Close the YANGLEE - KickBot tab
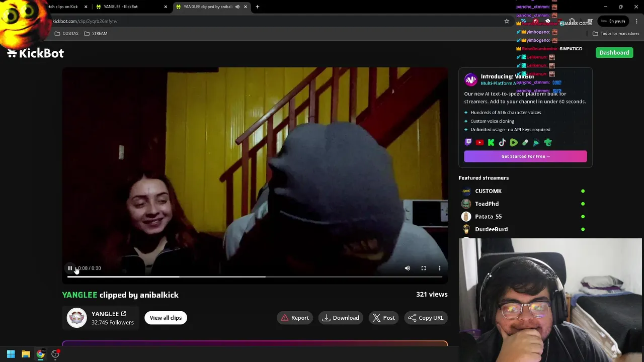 click(x=166, y=7)
